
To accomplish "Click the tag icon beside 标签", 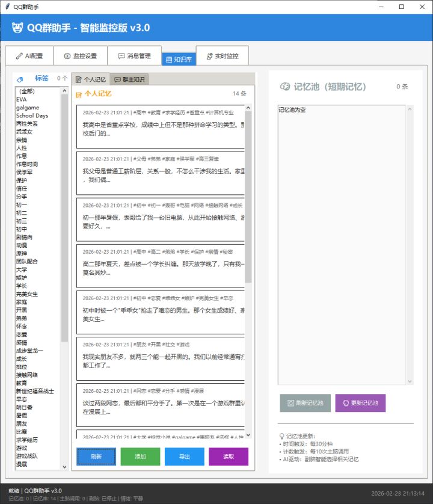I will (20, 79).
